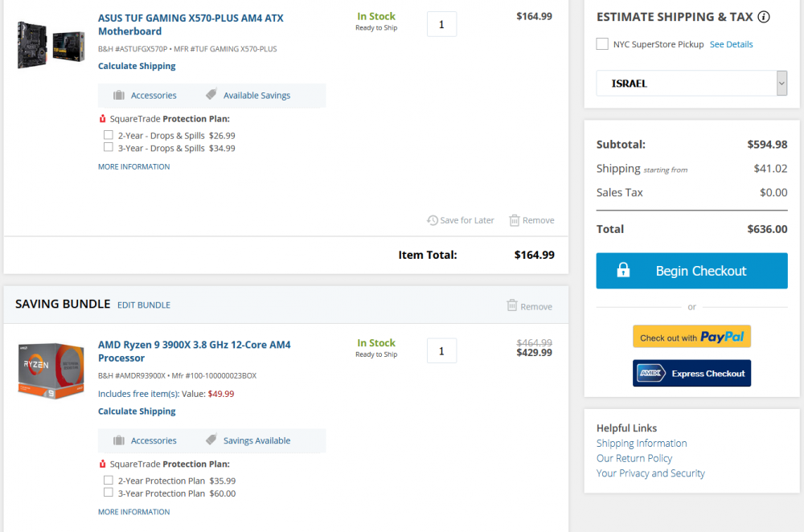Check 2-Year Drops & Spills $26.99 plan
The width and height of the screenshot is (804, 532).
(x=109, y=135)
